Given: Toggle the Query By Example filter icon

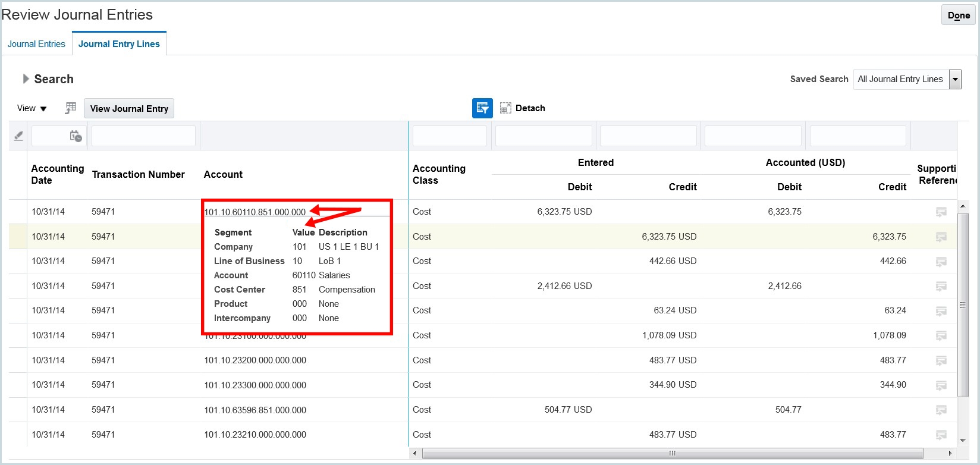Looking at the screenshot, I should click(482, 108).
